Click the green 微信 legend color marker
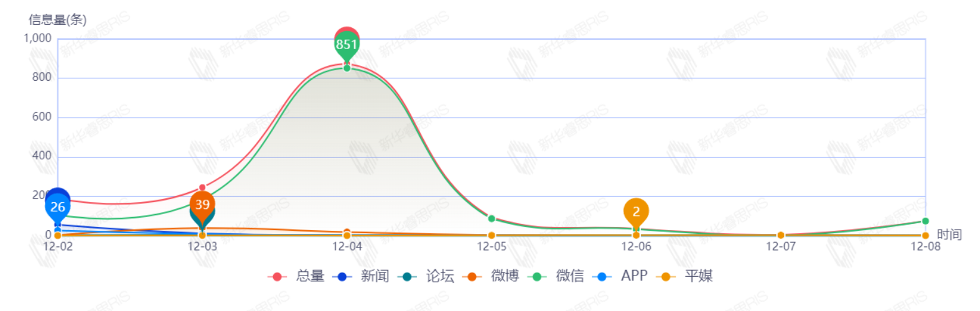Screen dimensions: 980x311 pyautogui.click(x=537, y=276)
